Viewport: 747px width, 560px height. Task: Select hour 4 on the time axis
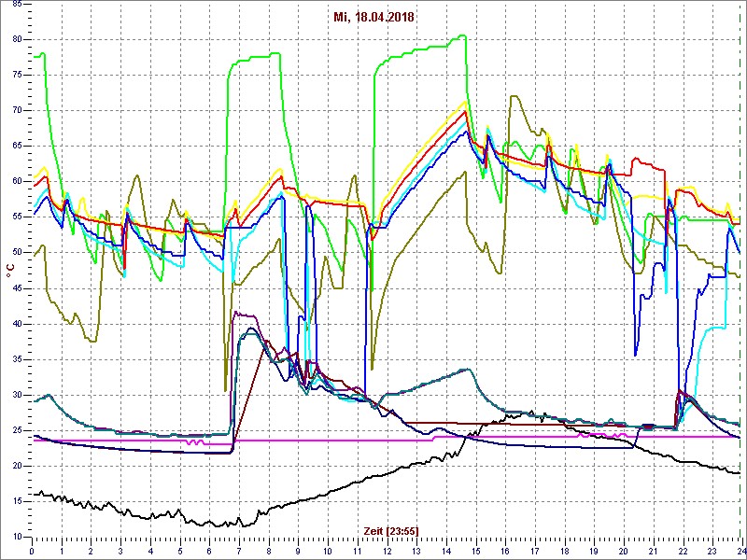click(x=150, y=552)
